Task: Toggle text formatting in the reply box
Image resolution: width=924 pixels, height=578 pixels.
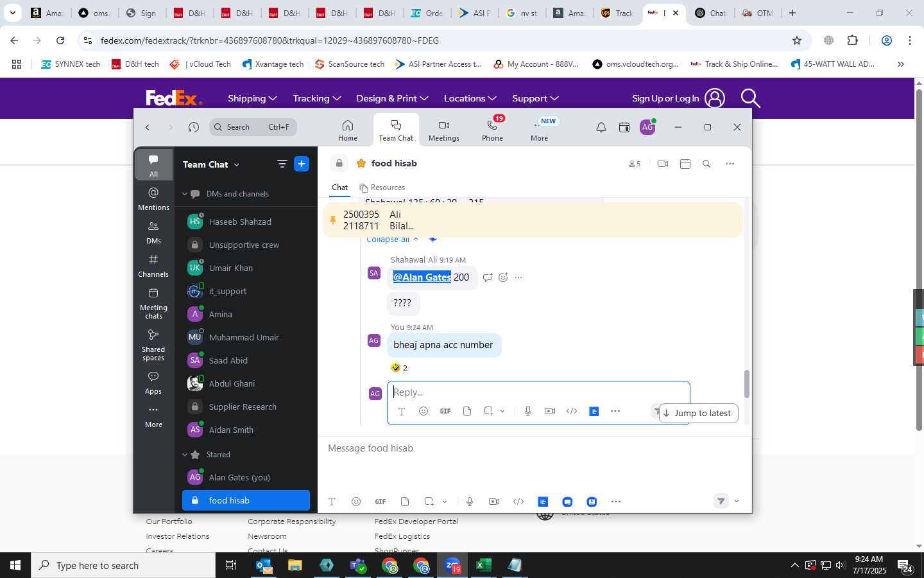Action: point(402,411)
